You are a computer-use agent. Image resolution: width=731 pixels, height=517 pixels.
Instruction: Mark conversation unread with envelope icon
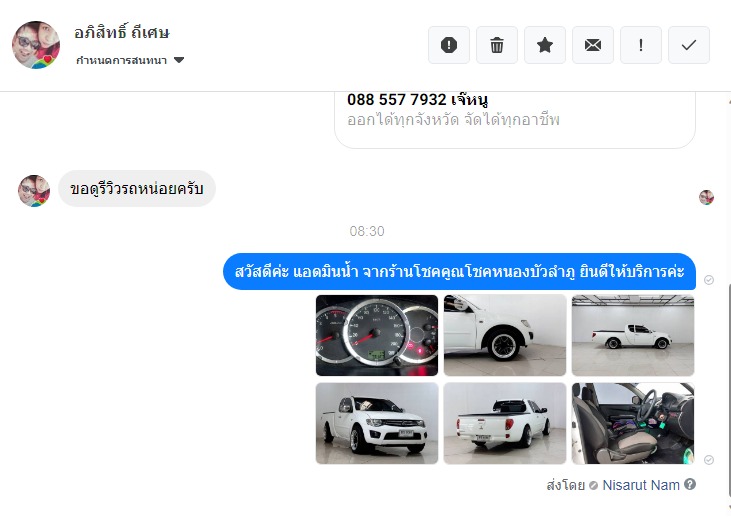pos(593,45)
